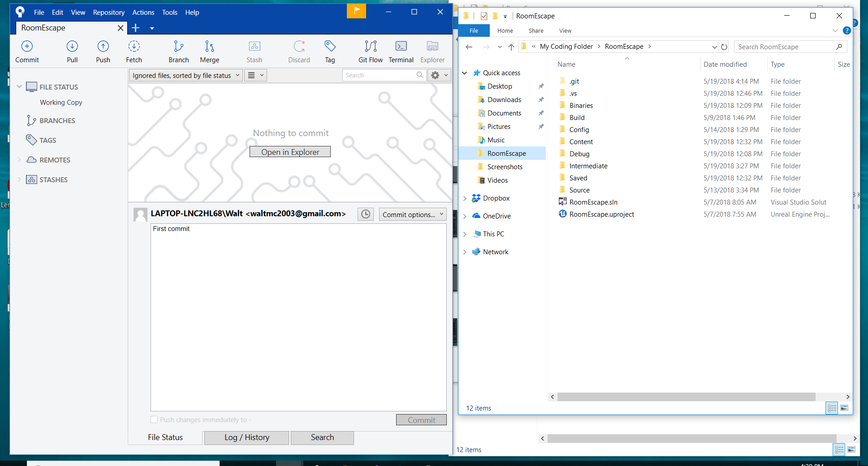This screenshot has width=868, height=466.
Task: Open Terminal from the SourceTree toolbar
Action: 401,52
